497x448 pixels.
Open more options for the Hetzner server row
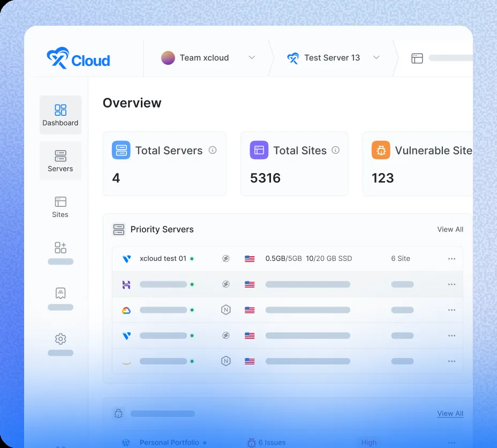(451, 285)
